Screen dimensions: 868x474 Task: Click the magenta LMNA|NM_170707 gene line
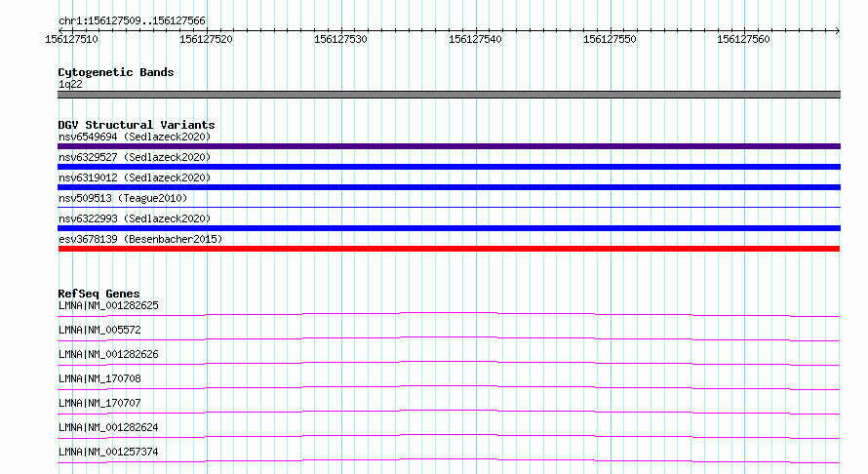[x=449, y=412]
